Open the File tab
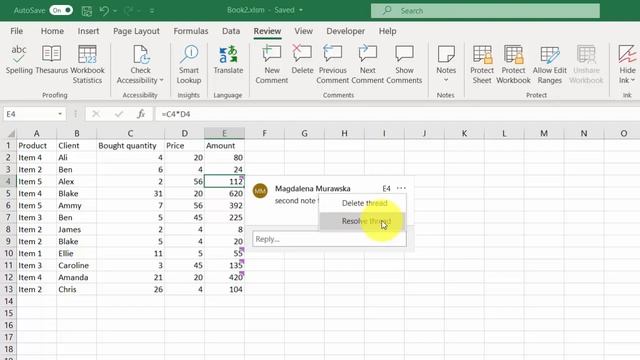 pyautogui.click(x=17, y=31)
